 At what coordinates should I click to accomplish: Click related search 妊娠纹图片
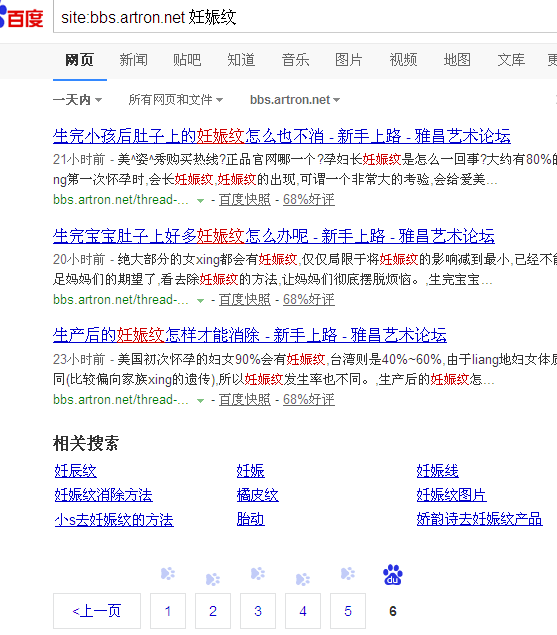[x=451, y=495]
